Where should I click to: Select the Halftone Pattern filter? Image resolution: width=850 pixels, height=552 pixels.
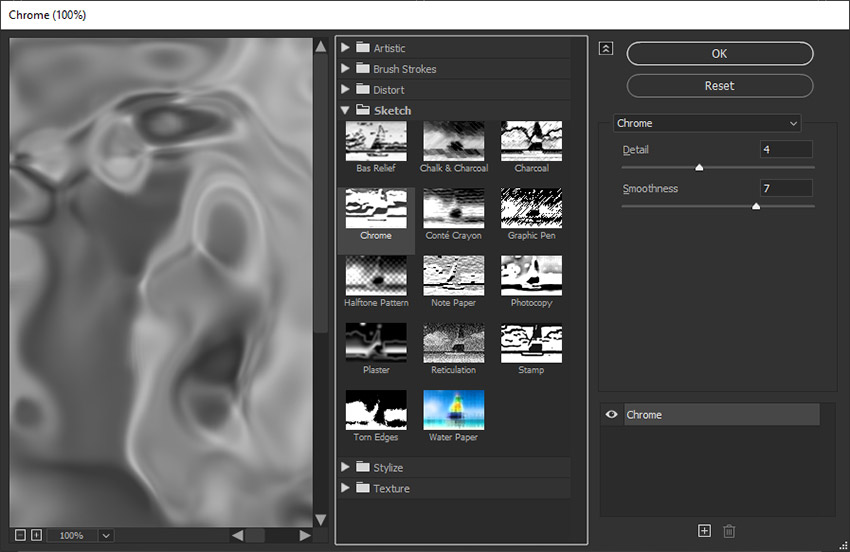pos(376,275)
